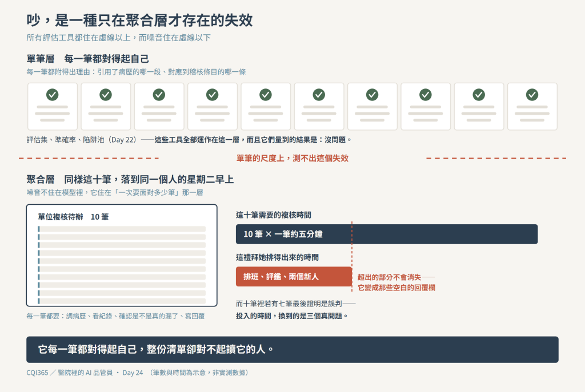This screenshot has height=392, width=585.
Task: Click the label 這十筆需要的複核時間
Action: [274, 215]
